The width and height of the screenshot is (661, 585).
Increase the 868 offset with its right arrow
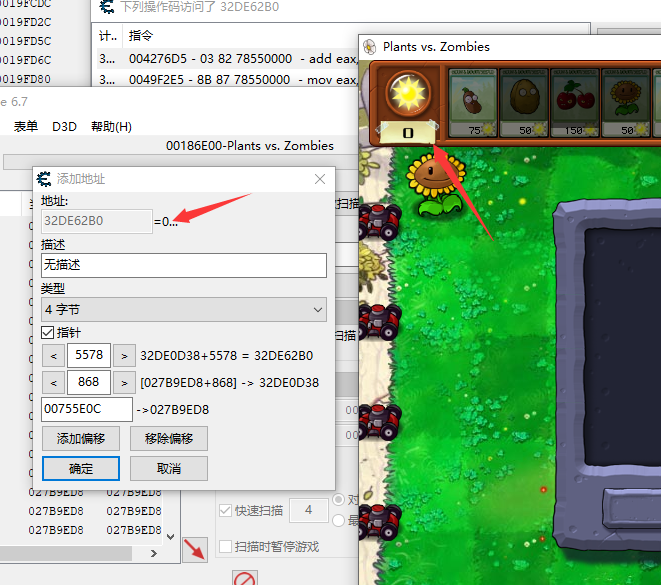124,383
